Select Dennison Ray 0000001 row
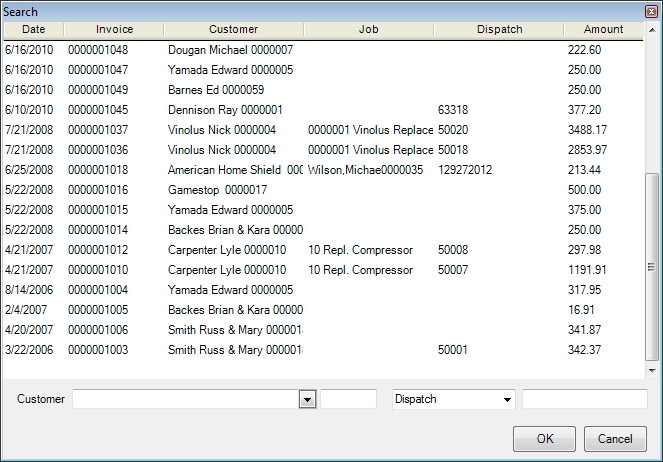Viewport: 663px width, 462px height. tap(323, 110)
